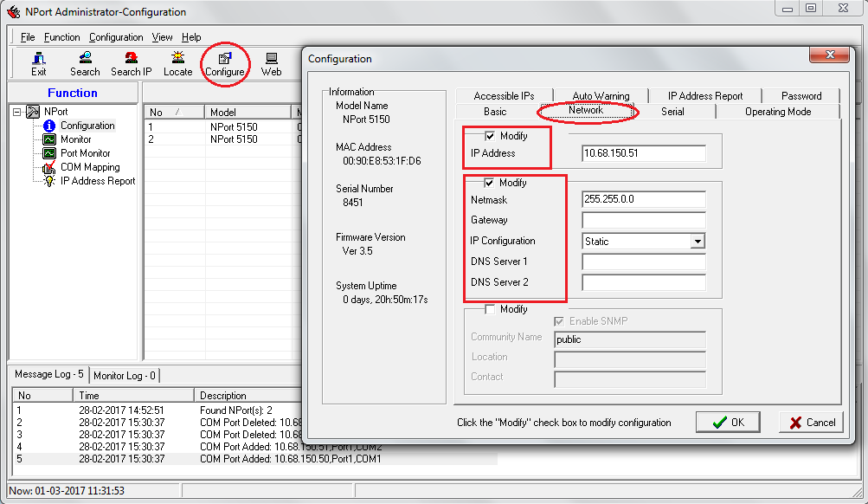Select IP Address Report tree item
Screen dimensions: 868x504
(x=97, y=181)
